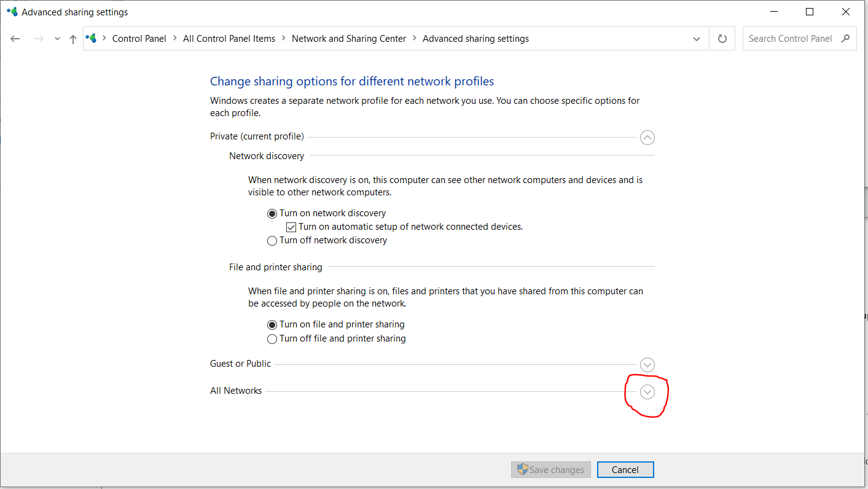The width and height of the screenshot is (868, 489).
Task: Go up one level arrow
Action: (x=73, y=39)
